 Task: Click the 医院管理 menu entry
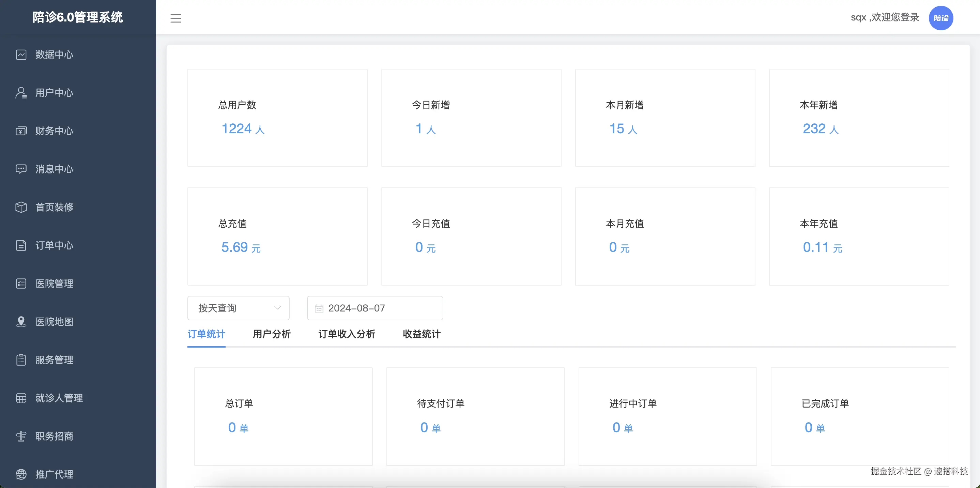pos(54,284)
